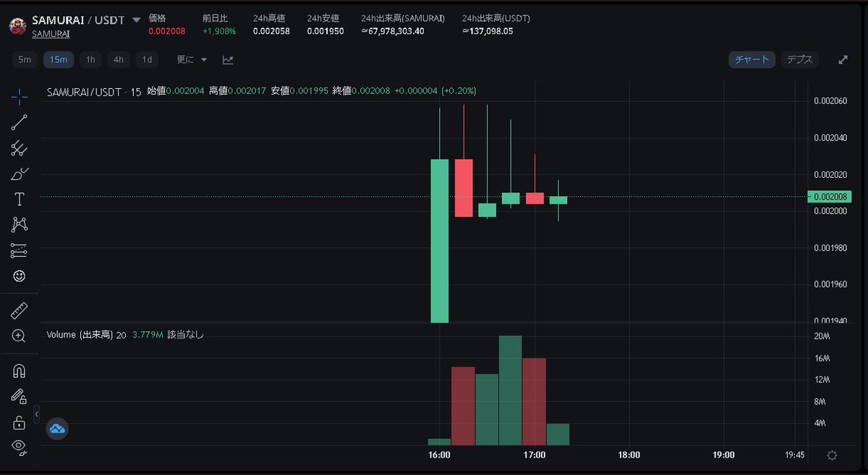868x475 pixels.
Task: Select the Text annotation tool
Action: (x=20, y=199)
